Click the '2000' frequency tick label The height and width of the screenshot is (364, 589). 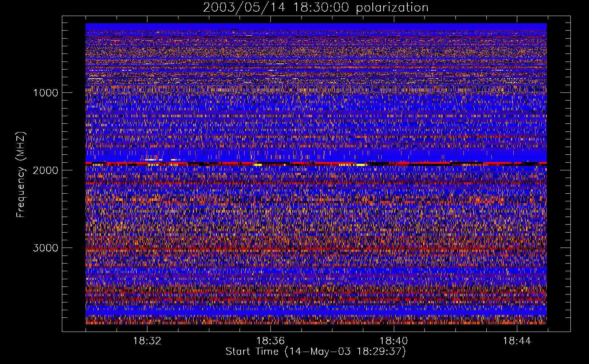click(x=46, y=170)
